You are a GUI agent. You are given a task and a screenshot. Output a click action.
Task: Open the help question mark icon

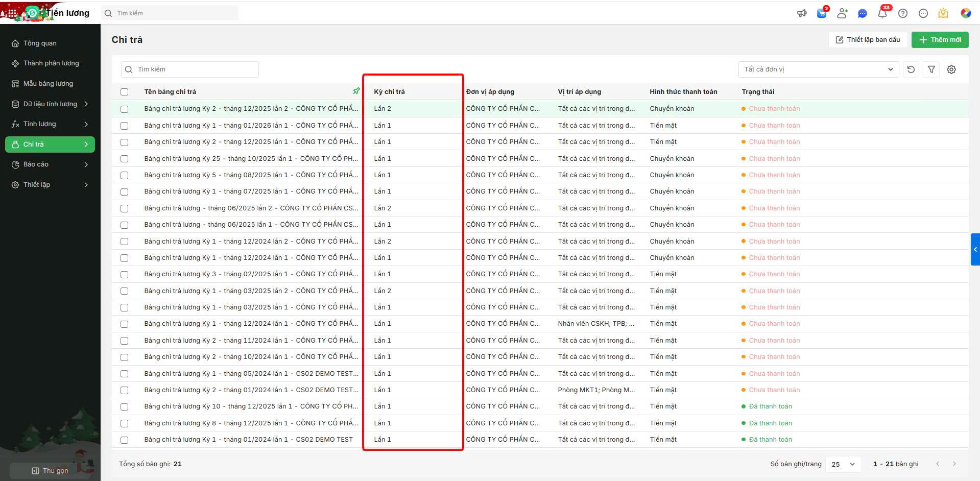click(902, 14)
